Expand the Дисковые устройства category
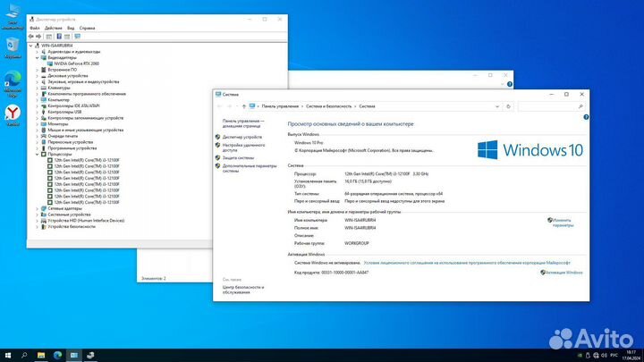The image size is (644, 362). tap(37, 76)
